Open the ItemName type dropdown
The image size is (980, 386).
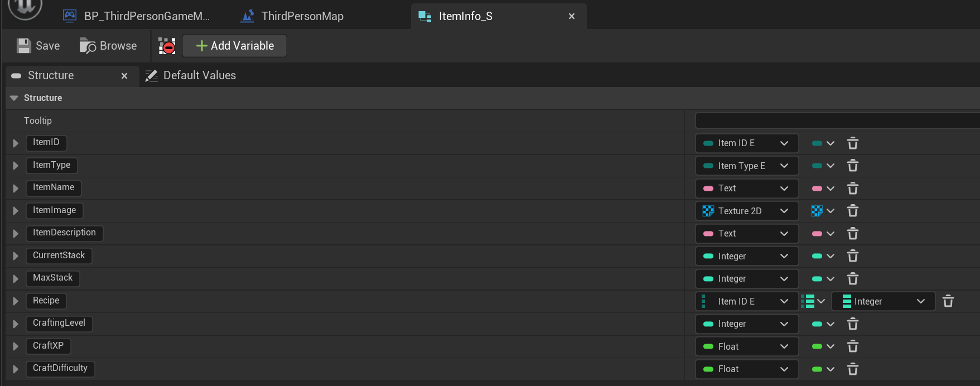(x=746, y=189)
